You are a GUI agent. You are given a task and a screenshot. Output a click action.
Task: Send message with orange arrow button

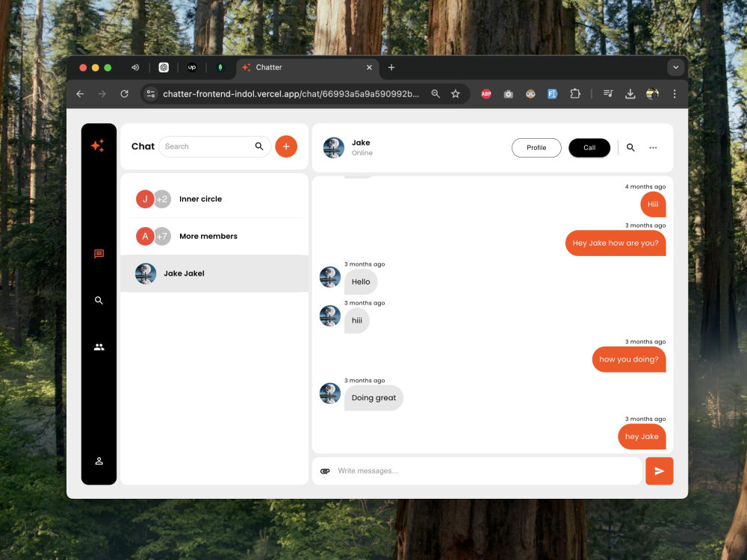(x=660, y=471)
